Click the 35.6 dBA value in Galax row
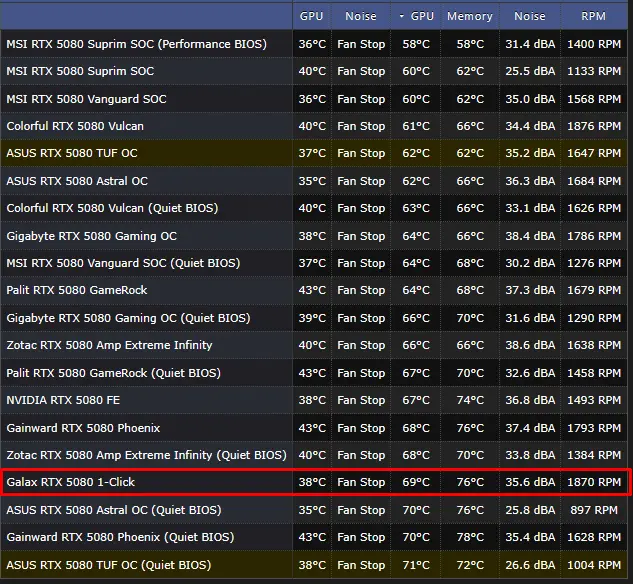 530,482
